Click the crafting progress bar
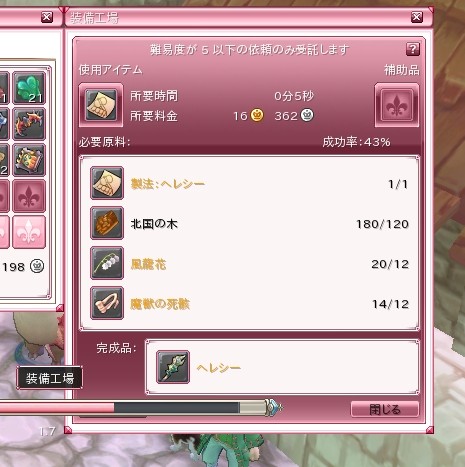The height and width of the screenshot is (467, 465). coord(133,407)
